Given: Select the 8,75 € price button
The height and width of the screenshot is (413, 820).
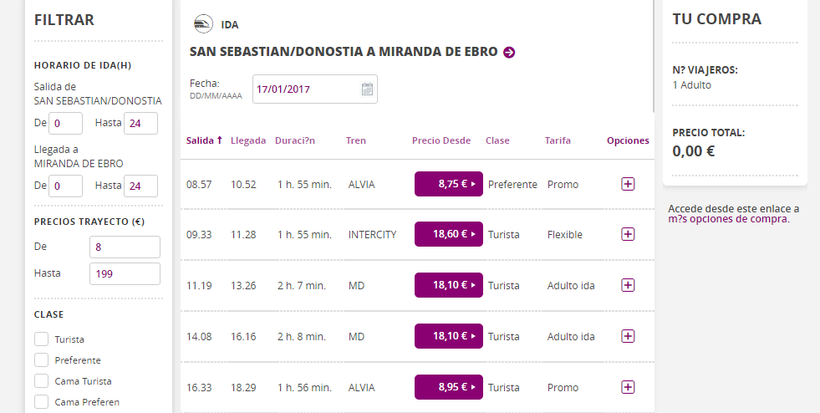Looking at the screenshot, I should pos(448,184).
